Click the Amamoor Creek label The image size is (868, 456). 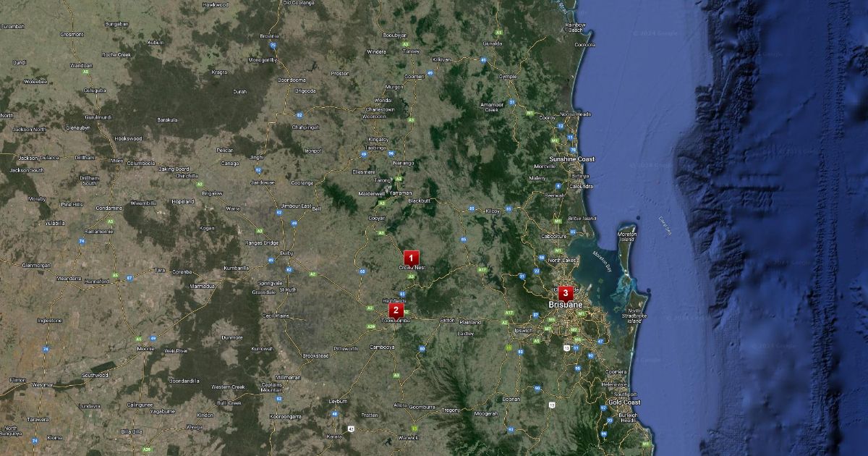click(492, 106)
